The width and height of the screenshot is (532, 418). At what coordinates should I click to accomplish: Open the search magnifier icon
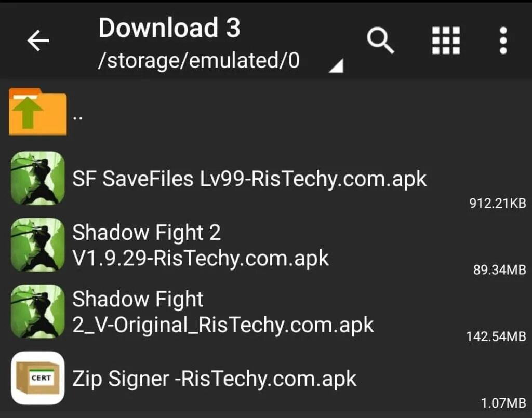pos(380,41)
